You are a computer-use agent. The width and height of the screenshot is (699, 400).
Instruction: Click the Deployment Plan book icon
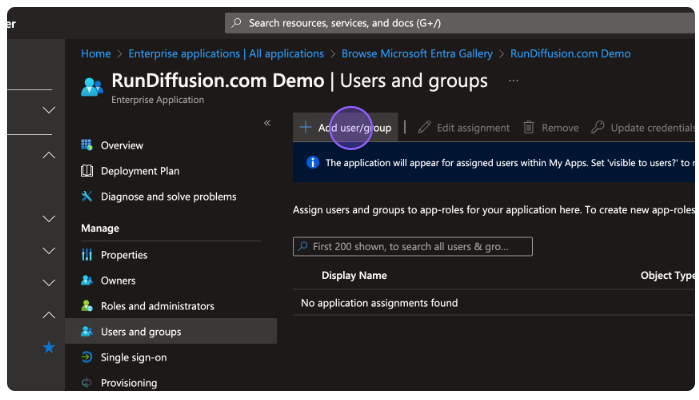coord(87,171)
